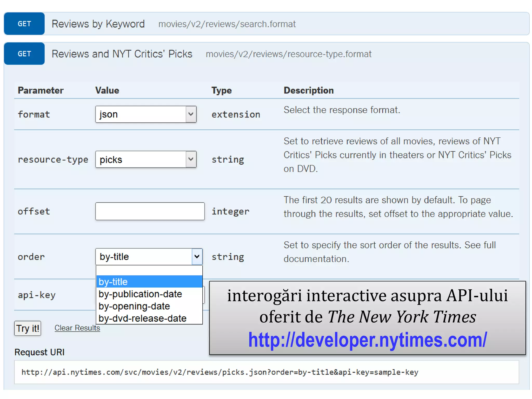Click into the offset input field
Image resolution: width=532 pixels, height=399 pixels.
[150, 211]
